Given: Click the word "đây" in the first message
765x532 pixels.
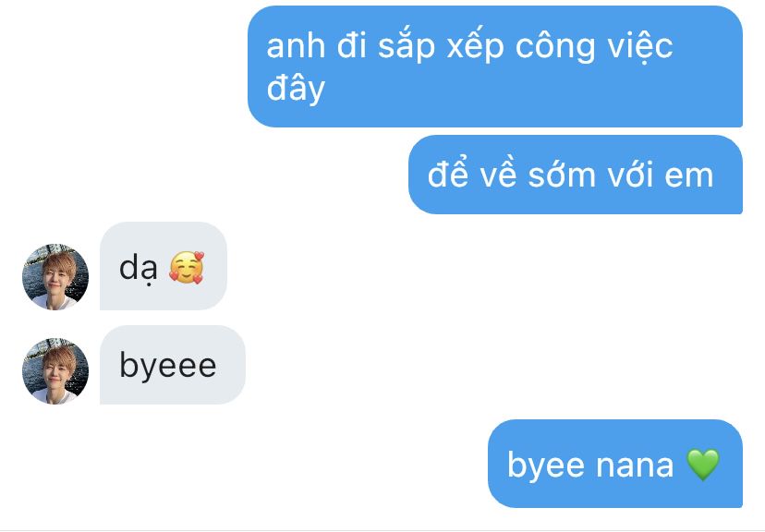Looking at the screenshot, I should [296, 89].
